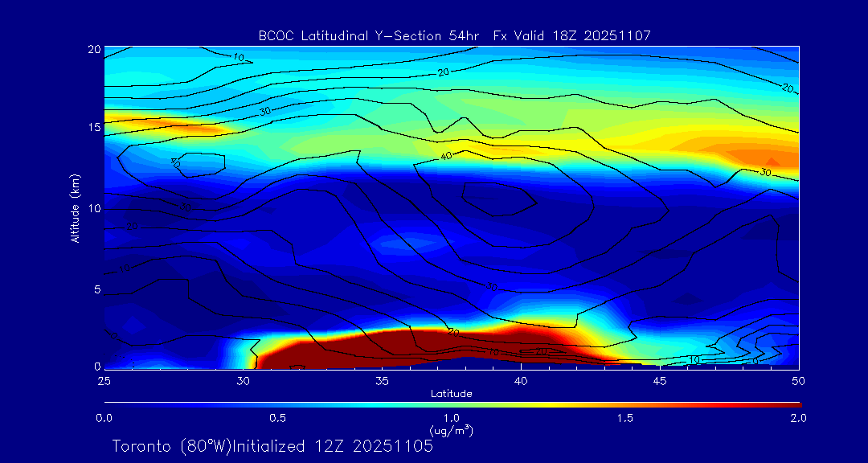Click contour label '30' on the orange band at the right edge
The image size is (868, 463).
click(766, 172)
